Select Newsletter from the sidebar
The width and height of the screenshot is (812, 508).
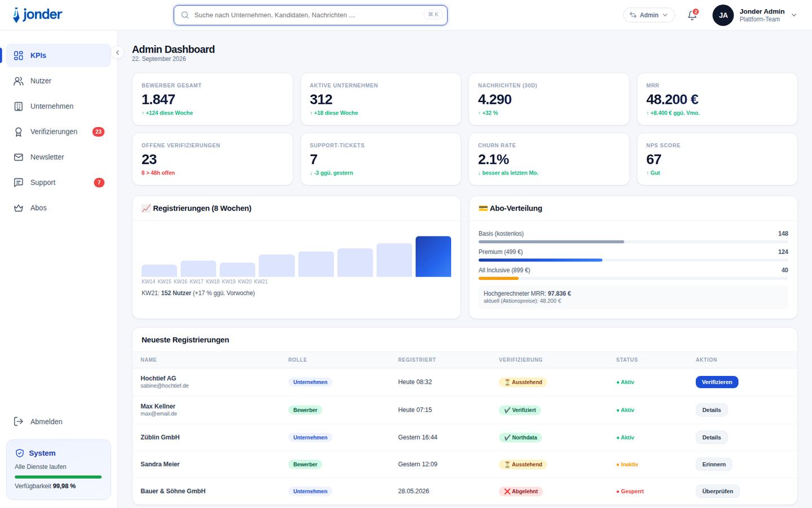tap(59, 157)
